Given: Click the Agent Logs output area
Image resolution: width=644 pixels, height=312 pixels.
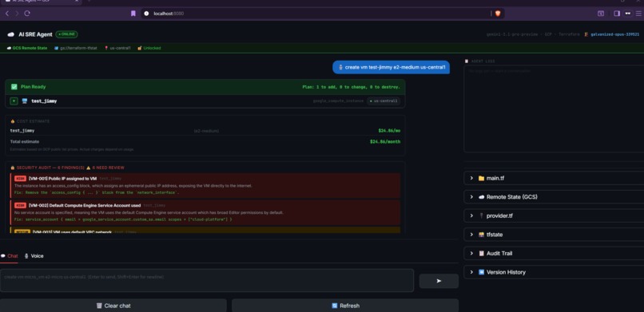Looking at the screenshot, I should (554, 109).
